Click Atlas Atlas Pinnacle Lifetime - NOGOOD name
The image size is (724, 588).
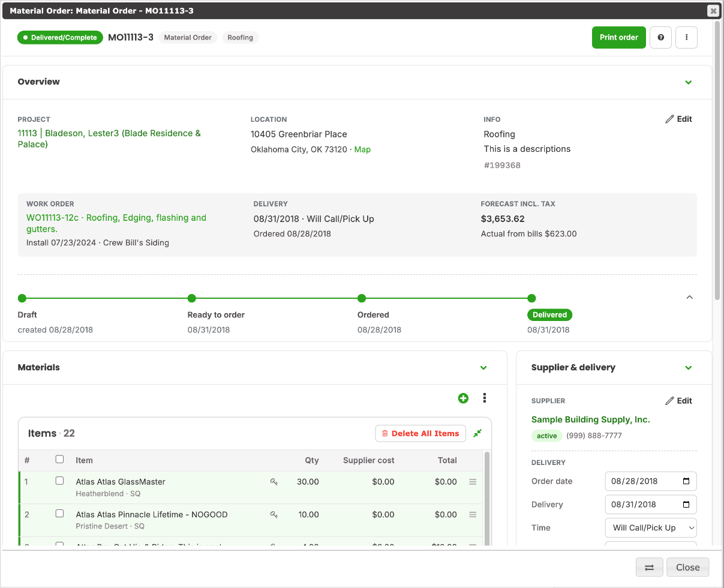(152, 514)
